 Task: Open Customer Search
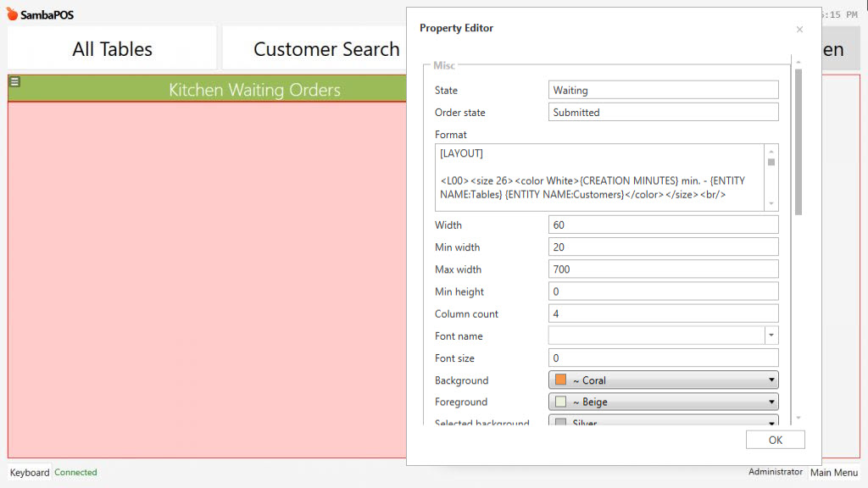coord(325,49)
